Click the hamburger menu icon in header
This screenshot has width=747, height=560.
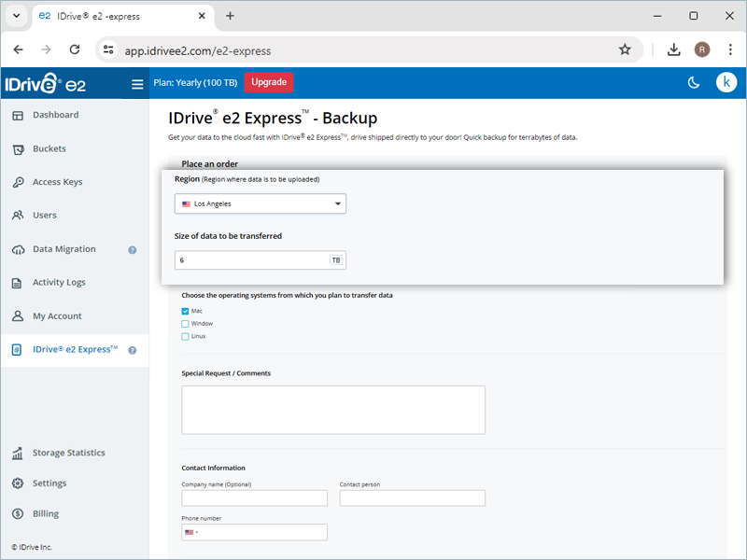(x=137, y=84)
